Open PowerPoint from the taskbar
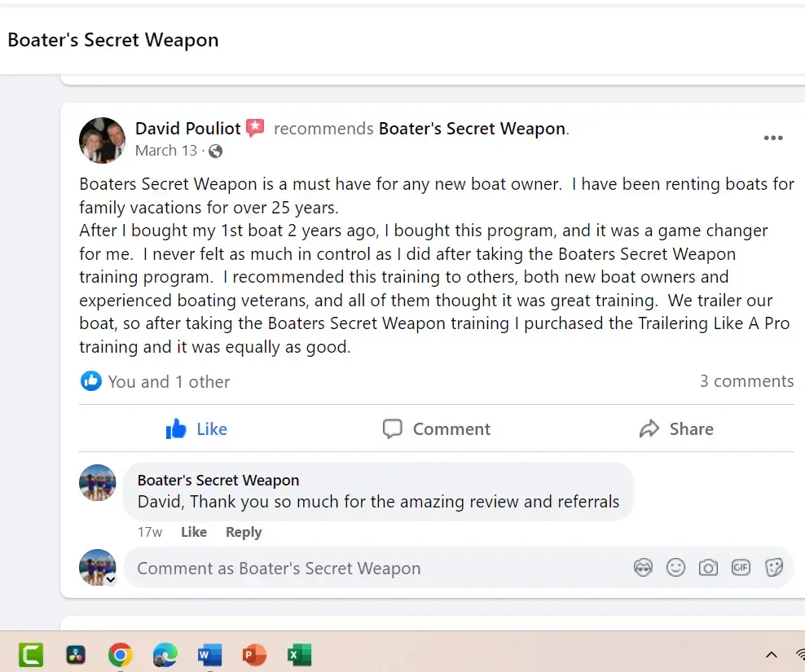805x672 pixels. pos(255,655)
